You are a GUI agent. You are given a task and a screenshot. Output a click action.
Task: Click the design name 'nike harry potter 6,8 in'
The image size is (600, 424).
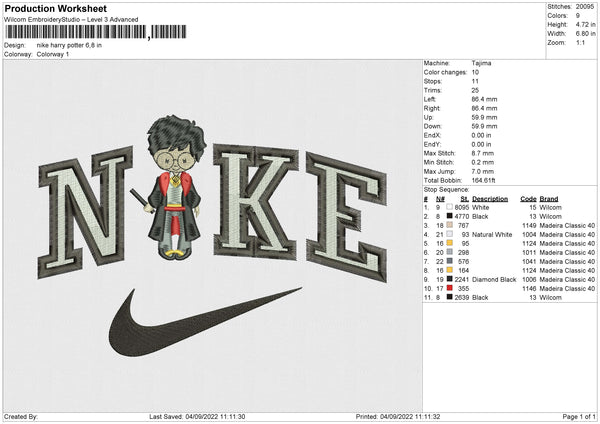point(69,45)
